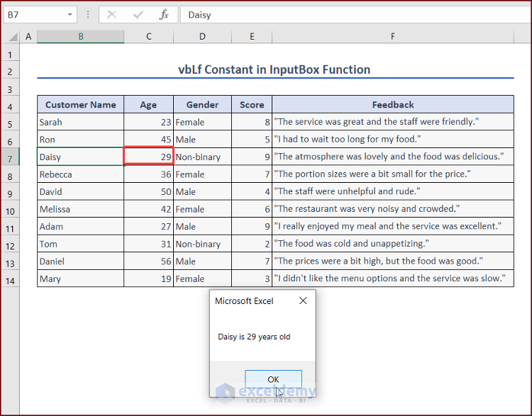
Task: Select the cell containing 'David'
Action: coord(81,191)
